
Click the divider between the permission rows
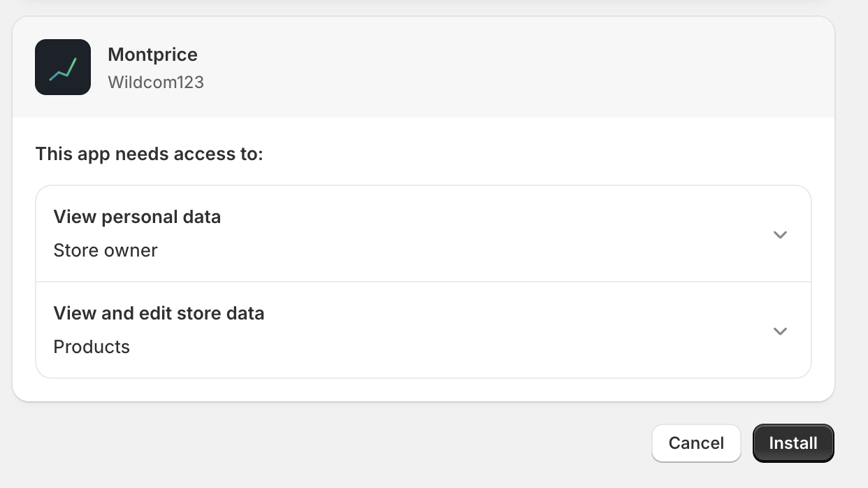pos(424,282)
